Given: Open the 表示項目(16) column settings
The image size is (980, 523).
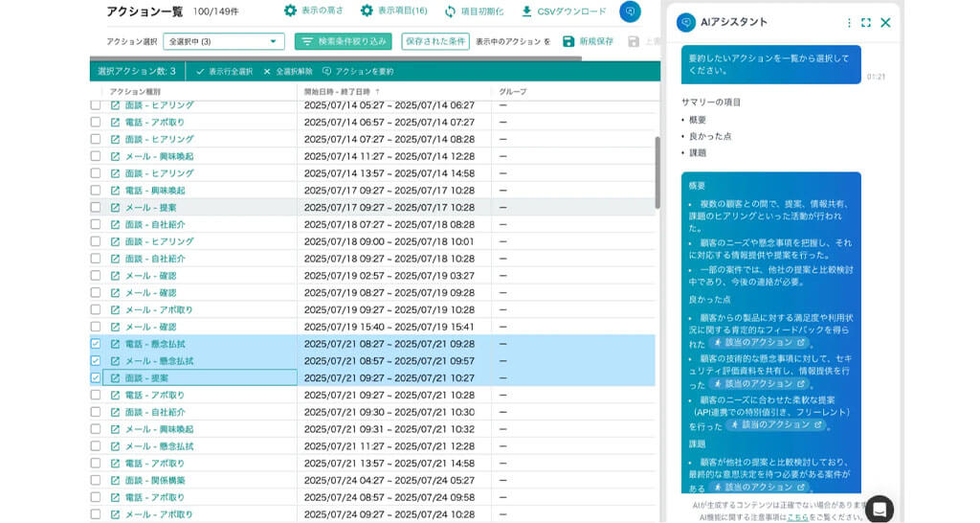Looking at the screenshot, I should coord(367,11).
